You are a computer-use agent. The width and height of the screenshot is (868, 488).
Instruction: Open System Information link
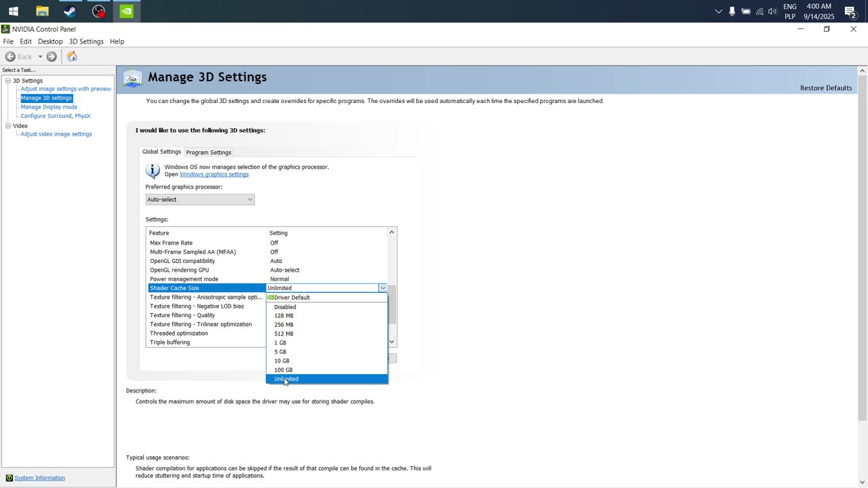pos(39,478)
